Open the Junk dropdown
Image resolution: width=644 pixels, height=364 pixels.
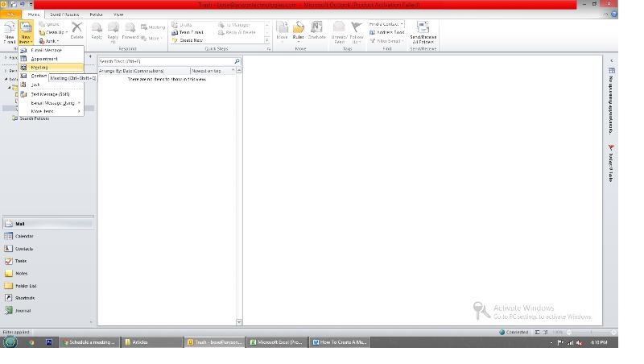coord(49,41)
